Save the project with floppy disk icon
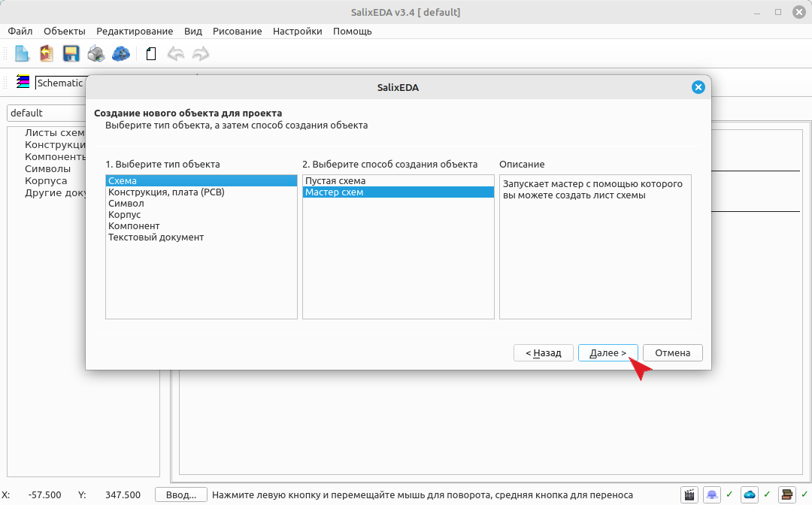Image resolution: width=812 pixels, height=505 pixels. (x=71, y=53)
